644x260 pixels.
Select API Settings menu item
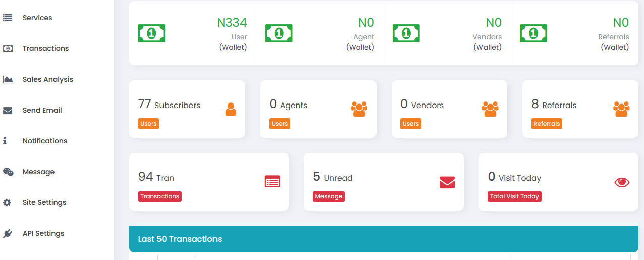click(x=43, y=233)
